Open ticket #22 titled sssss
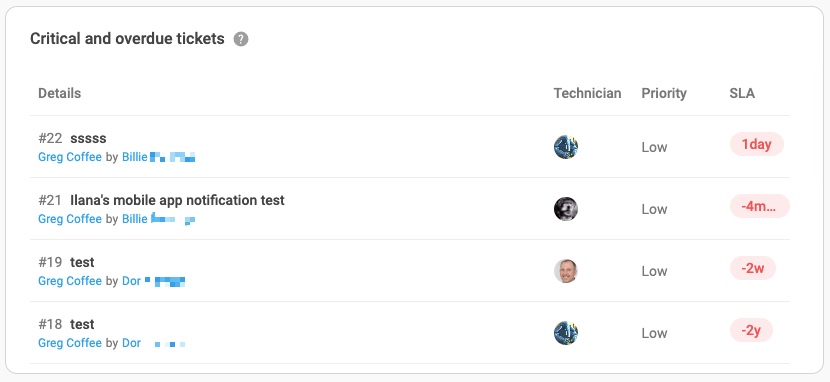The image size is (830, 382). (88, 139)
